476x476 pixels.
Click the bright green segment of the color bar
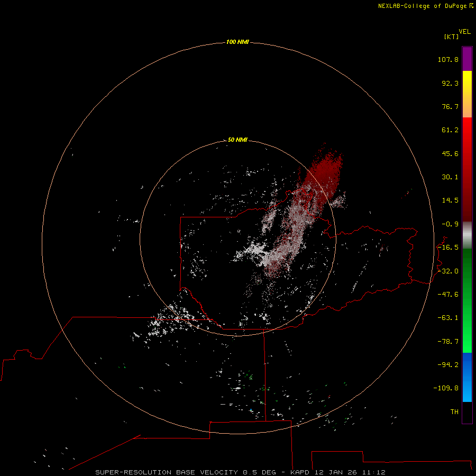point(467,300)
